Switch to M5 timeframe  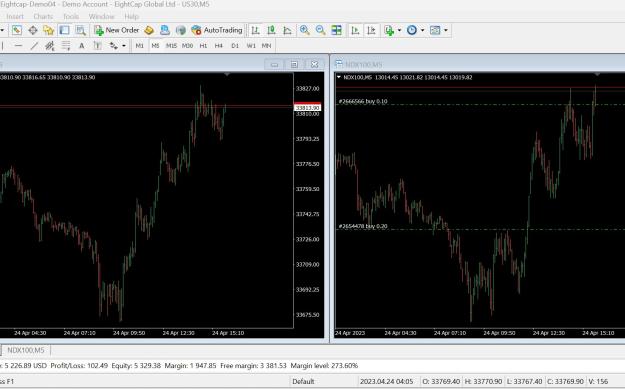click(x=155, y=46)
